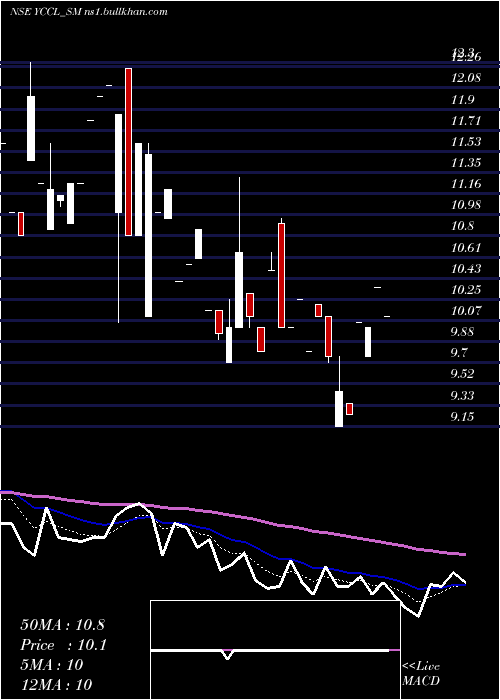Click the MACD inset chart box

click(x=275, y=650)
